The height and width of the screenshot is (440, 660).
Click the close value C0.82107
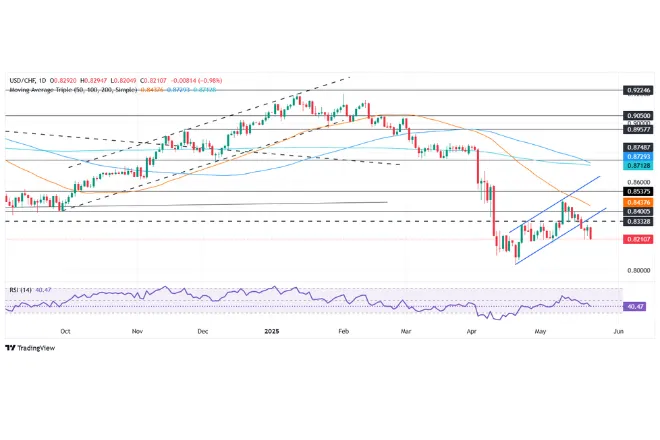tap(153, 80)
